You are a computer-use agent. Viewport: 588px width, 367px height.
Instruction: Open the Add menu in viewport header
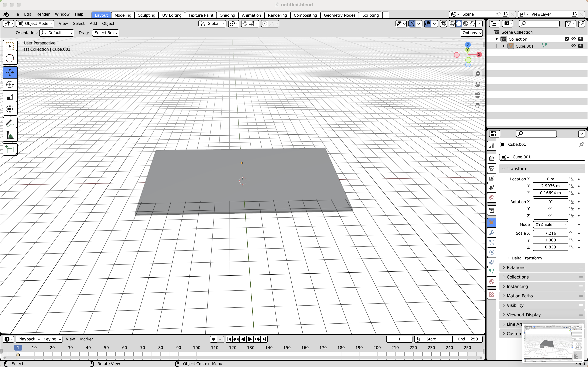93,24
